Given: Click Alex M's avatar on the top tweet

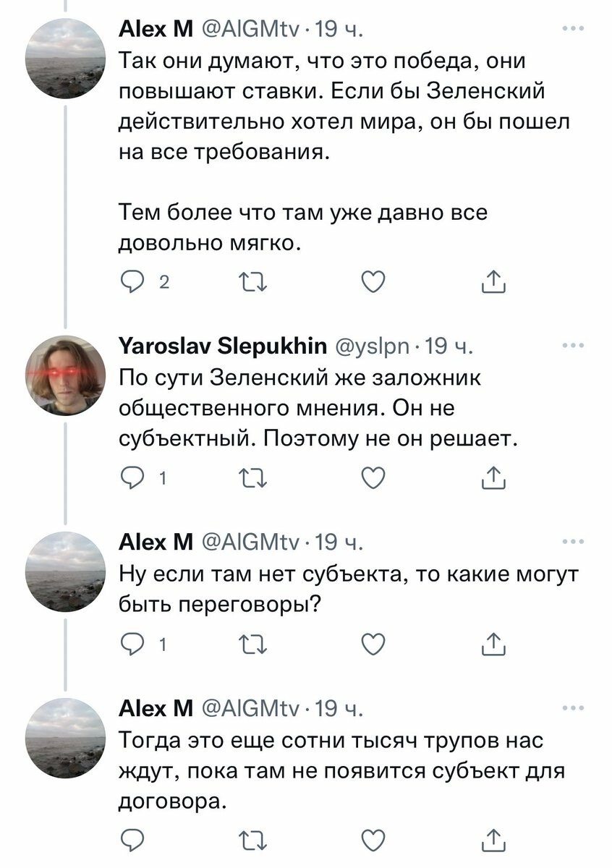Looking at the screenshot, I should tap(65, 58).
